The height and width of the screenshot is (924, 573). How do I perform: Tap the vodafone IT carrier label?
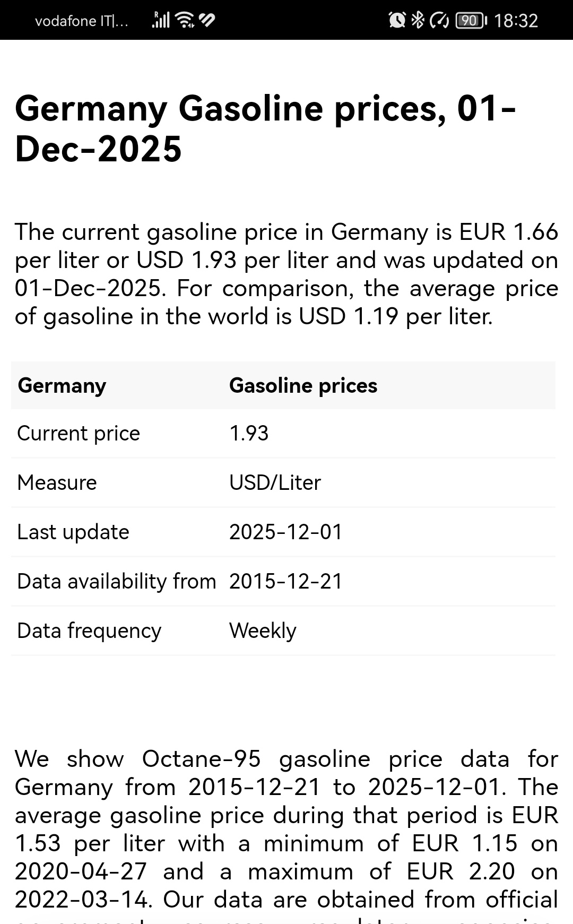click(81, 21)
